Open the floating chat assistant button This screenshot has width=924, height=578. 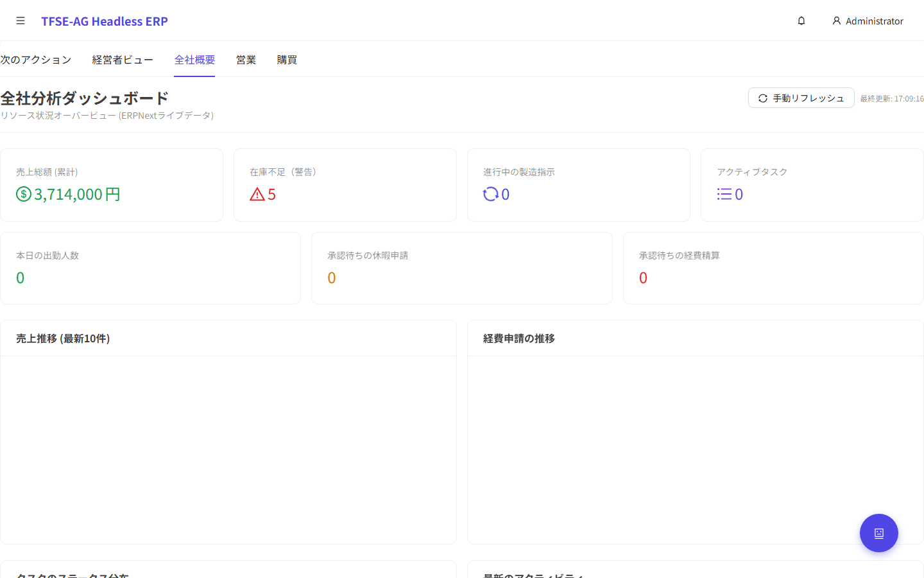point(878,533)
